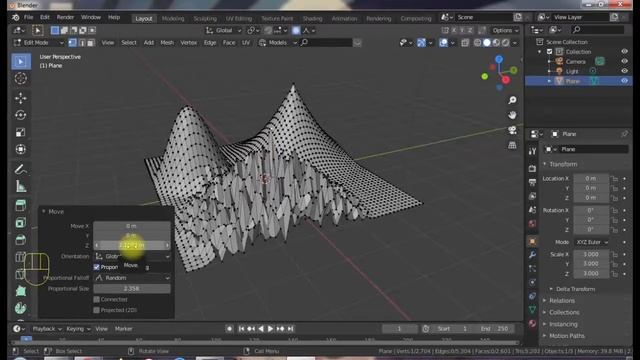This screenshot has height=360, width=640.
Task: Select the Rotate tool
Action: (x=20, y=115)
